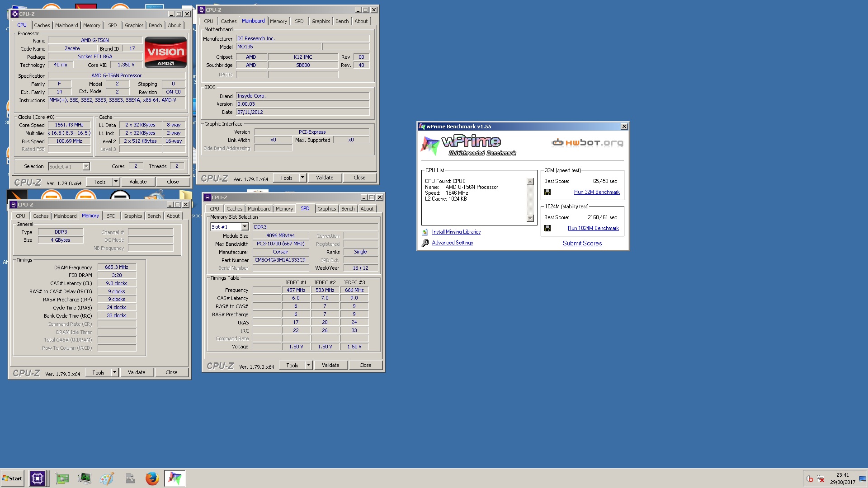
Task: Open the Paint palette taskbar icon
Action: click(x=107, y=479)
